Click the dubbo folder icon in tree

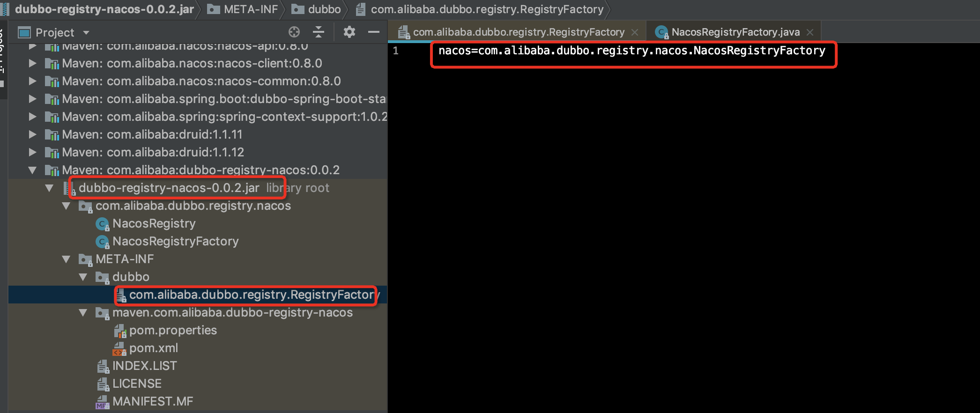pyautogui.click(x=102, y=277)
